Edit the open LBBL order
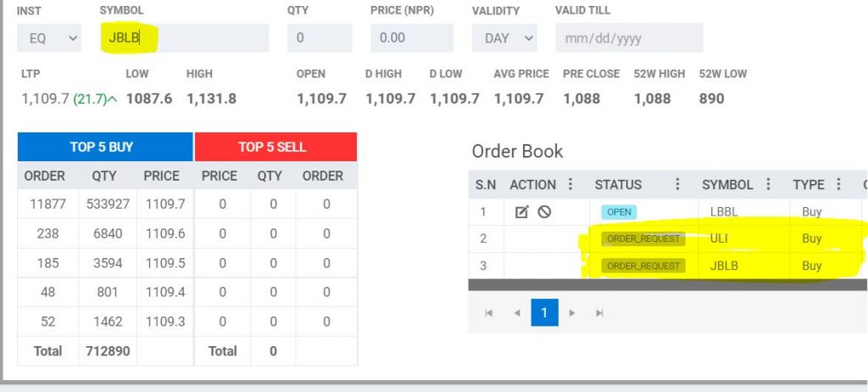Image resolution: width=868 pixels, height=392 pixels. [521, 212]
